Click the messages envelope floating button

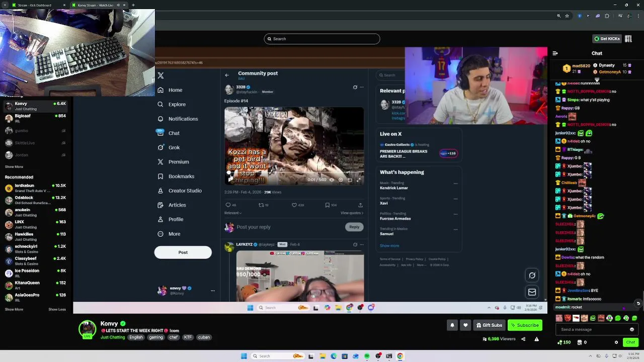(x=532, y=292)
